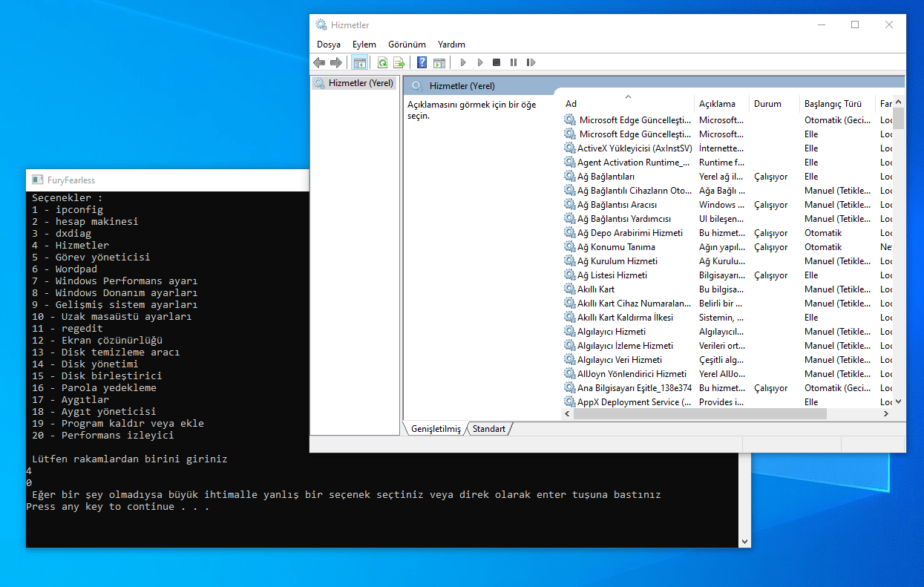Switch to the Standart tab
924x587 pixels.
pos(489,429)
